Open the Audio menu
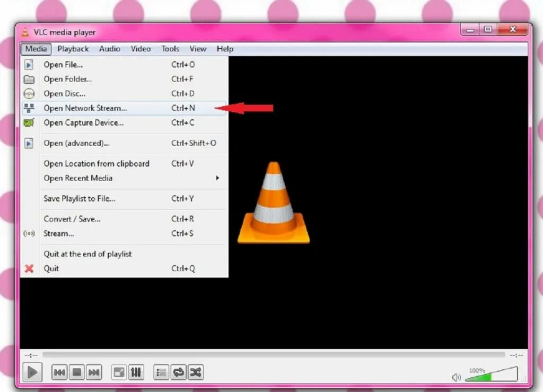 [109, 49]
